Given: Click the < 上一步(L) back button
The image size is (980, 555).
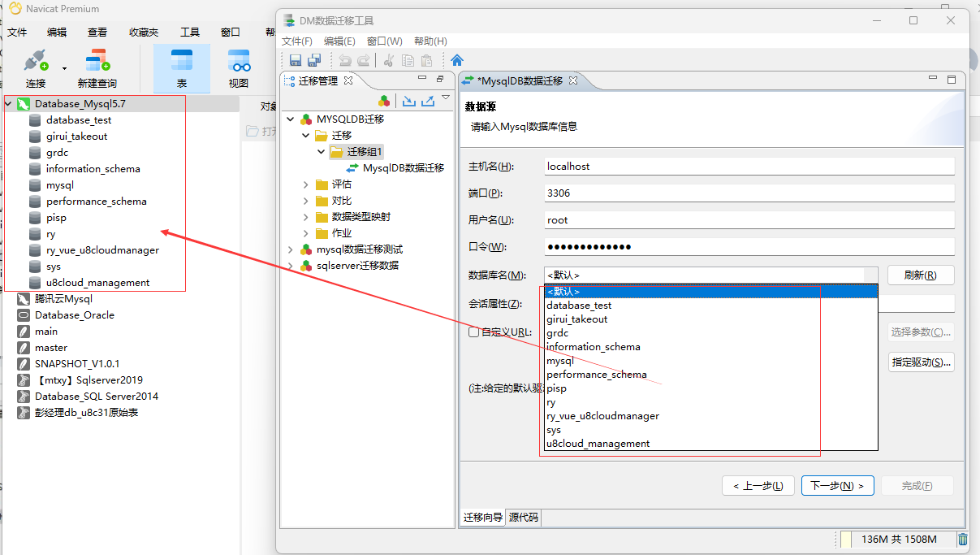Looking at the screenshot, I should point(758,486).
